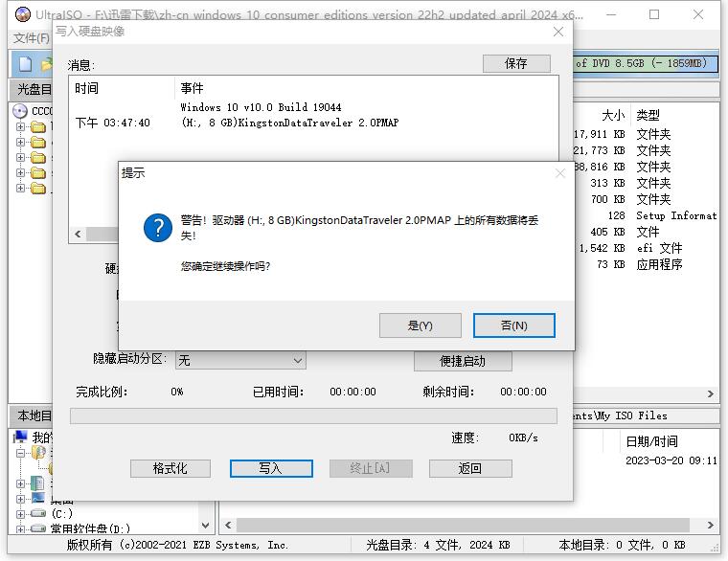Screen dimensions: 728x561
Task: Click the left scroll arrow in the message list
Action: (x=78, y=234)
